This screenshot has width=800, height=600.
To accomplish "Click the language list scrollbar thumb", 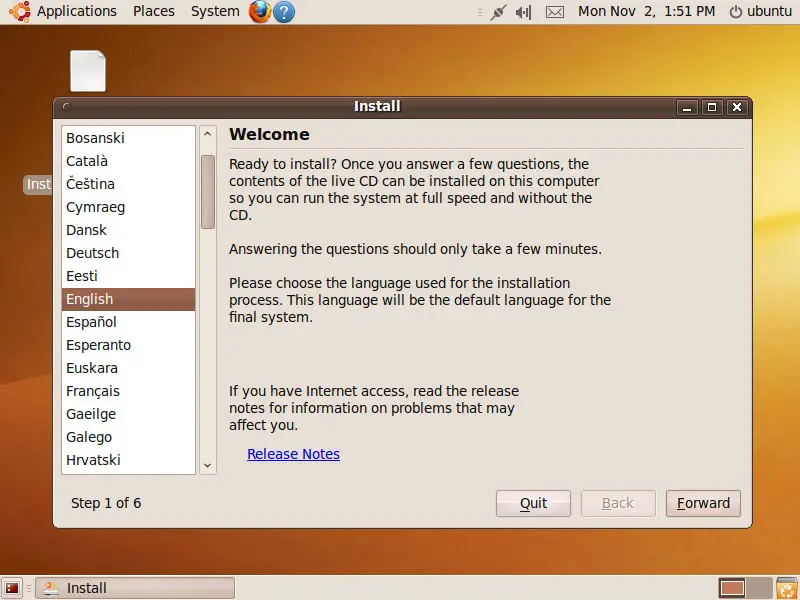I will tap(208, 191).
